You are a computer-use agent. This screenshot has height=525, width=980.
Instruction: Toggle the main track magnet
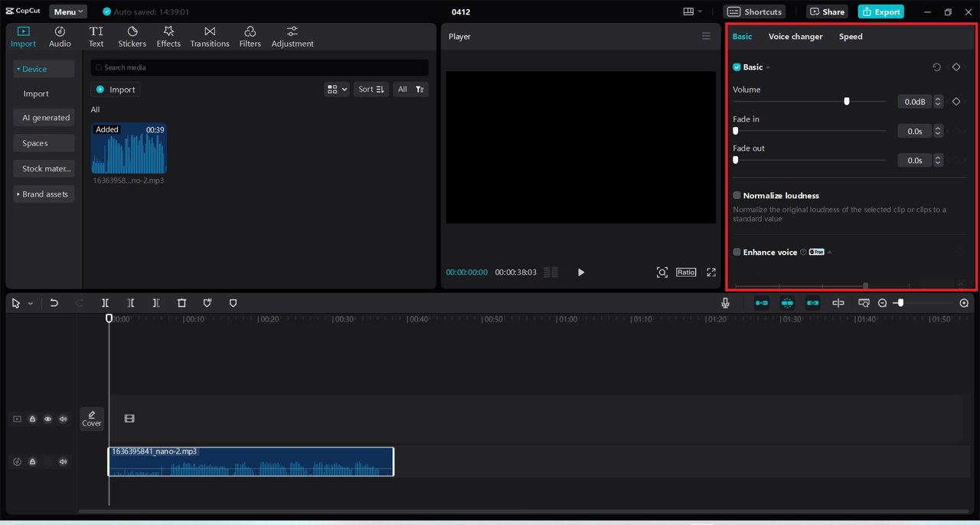[x=762, y=303]
